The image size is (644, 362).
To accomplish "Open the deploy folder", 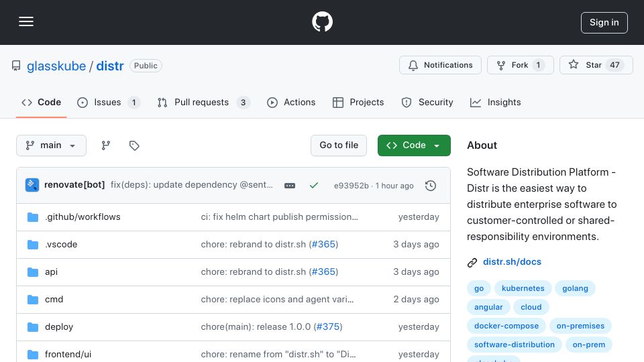I will pyautogui.click(x=59, y=326).
